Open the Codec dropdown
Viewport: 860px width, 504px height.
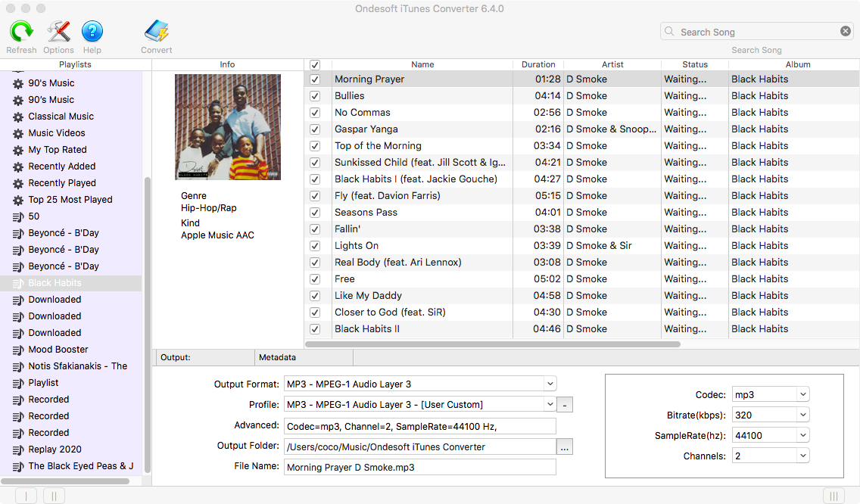point(803,394)
